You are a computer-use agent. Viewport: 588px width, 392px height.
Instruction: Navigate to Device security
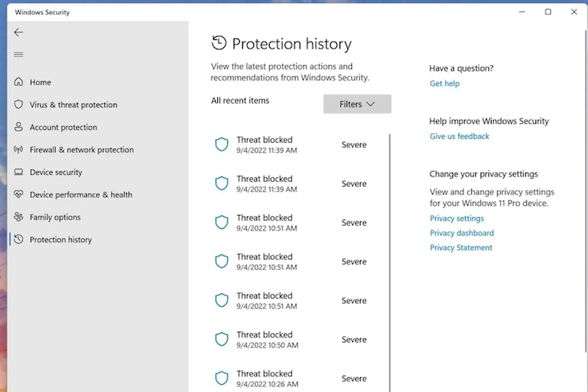tap(56, 172)
